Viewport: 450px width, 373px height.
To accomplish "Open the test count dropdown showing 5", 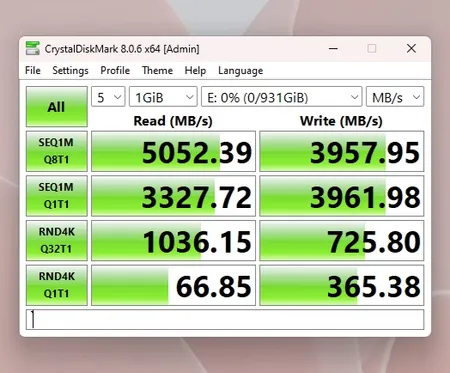I will tap(108, 97).
